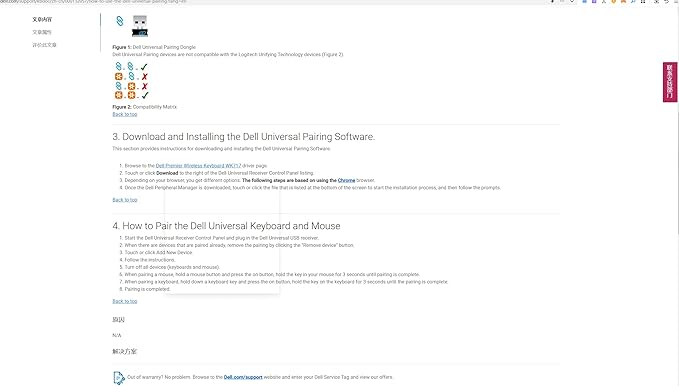Open the Dell.com/support link
Viewport: 679px width, 386px height.
(243, 377)
